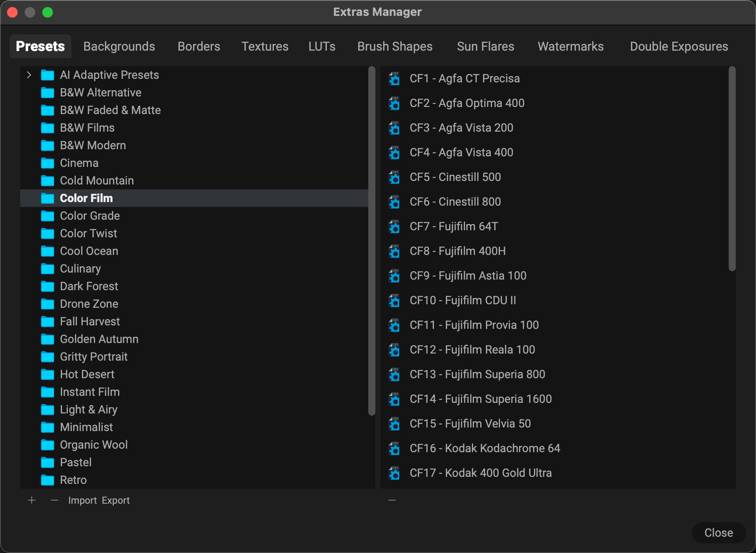
Task: Close the Extras Manager with Close button
Action: pos(719,533)
